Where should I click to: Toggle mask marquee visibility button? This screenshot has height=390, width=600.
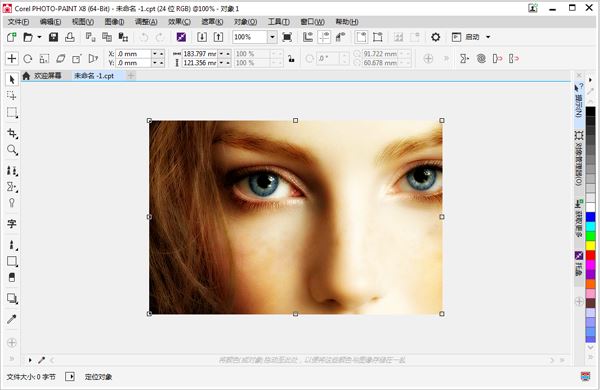361,37
